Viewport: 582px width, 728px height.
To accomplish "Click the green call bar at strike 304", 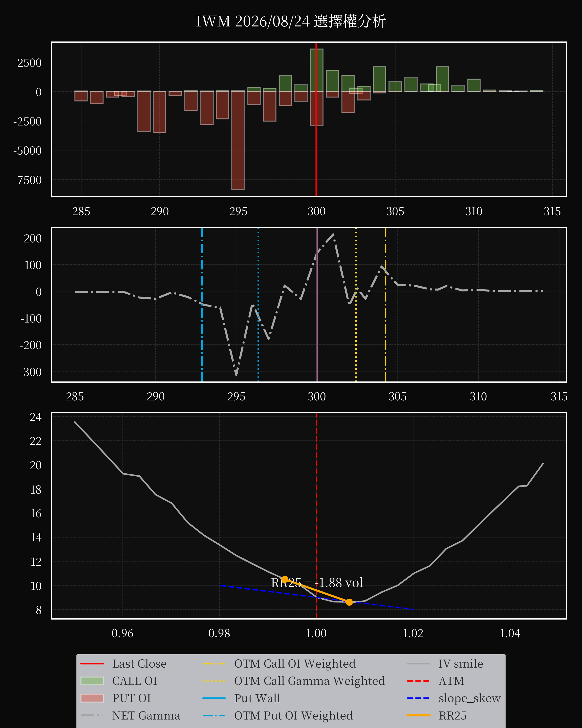I will click(x=379, y=79).
